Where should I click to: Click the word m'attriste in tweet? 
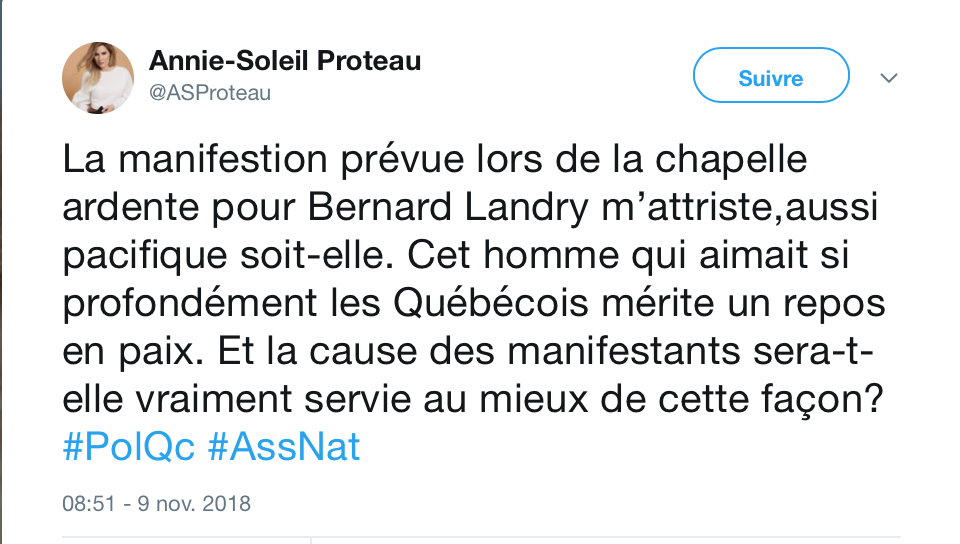(x=690, y=207)
